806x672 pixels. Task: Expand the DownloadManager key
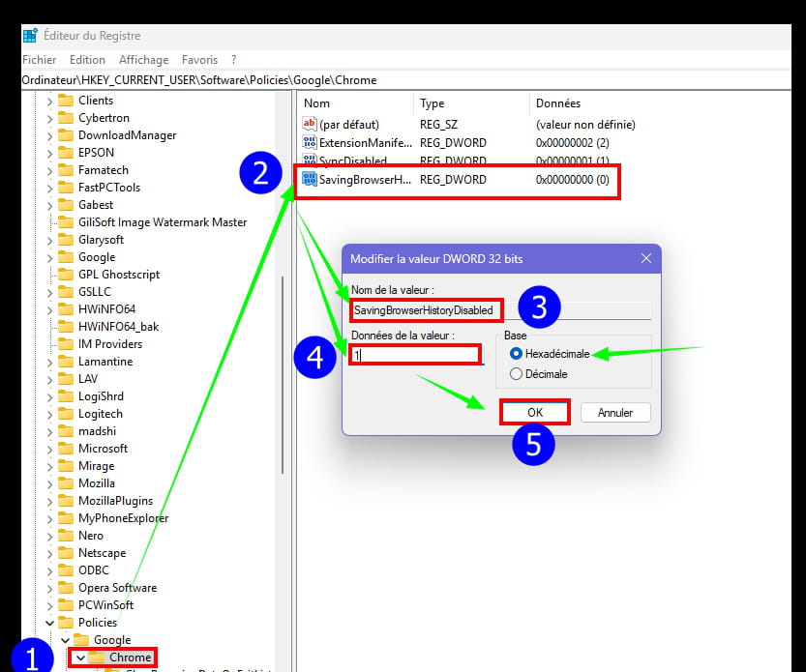(49, 136)
